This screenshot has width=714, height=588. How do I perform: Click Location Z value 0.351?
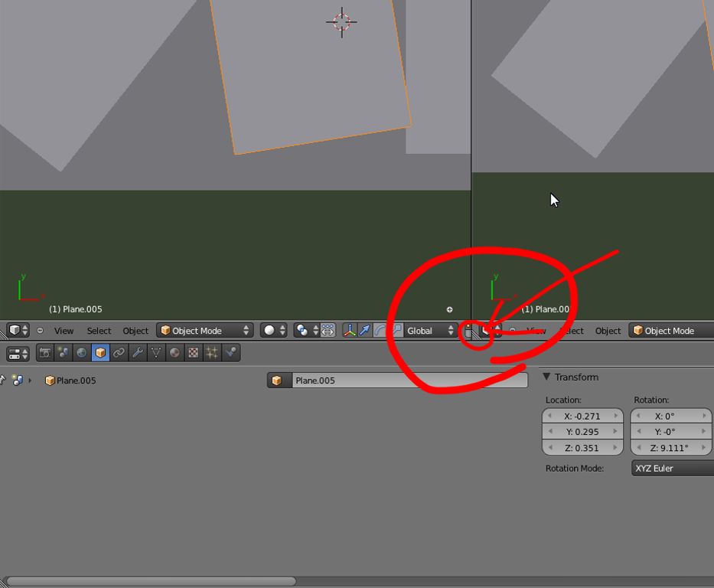pyautogui.click(x=582, y=448)
